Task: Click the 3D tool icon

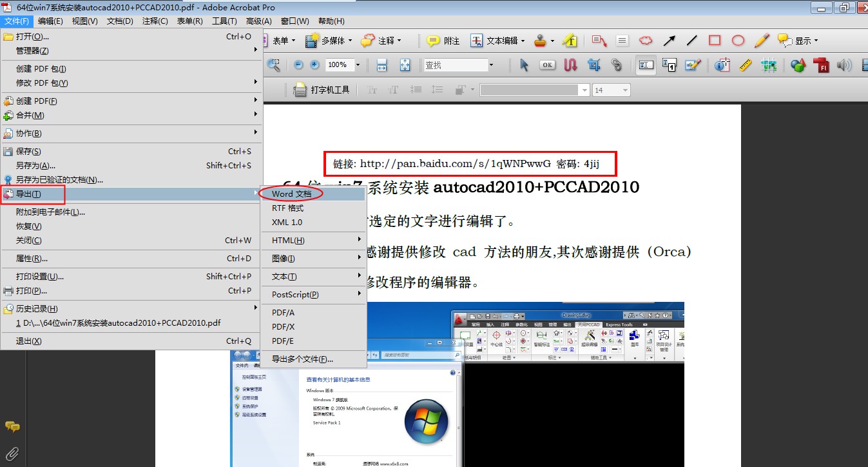Action: (798, 65)
